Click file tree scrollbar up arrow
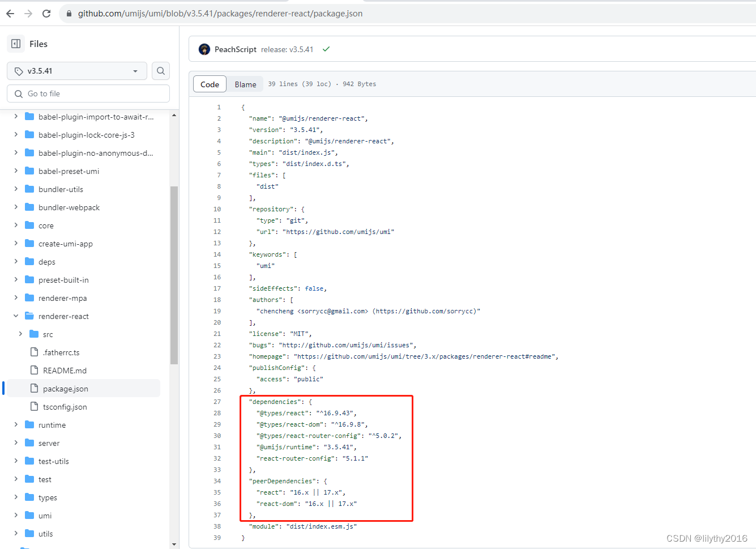Viewport: 756px width, 549px height. [174, 115]
